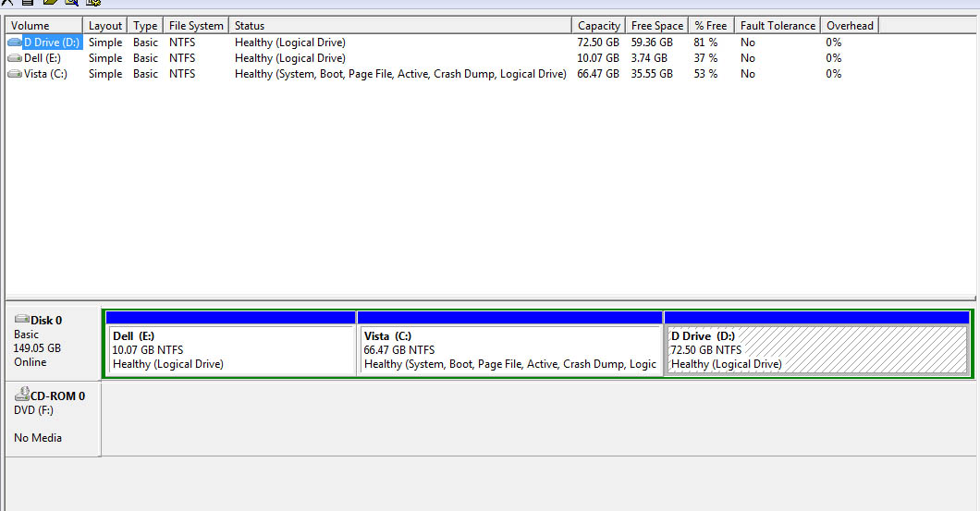Screen dimensions: 980x511
Task: Select the 'Vista (C:)' volume name
Action: (x=45, y=74)
